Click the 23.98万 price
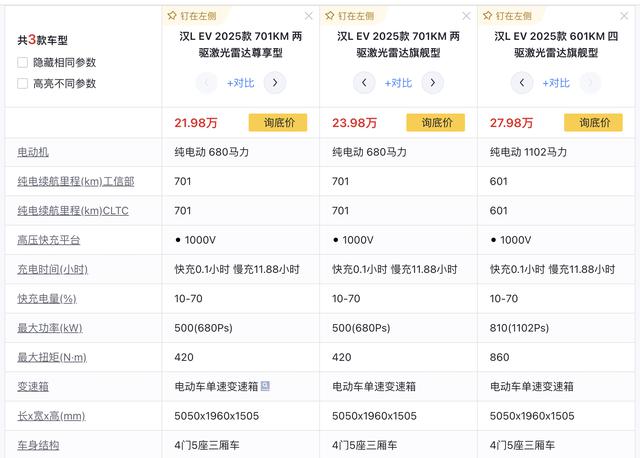The width and height of the screenshot is (640, 458). pyautogui.click(x=354, y=123)
